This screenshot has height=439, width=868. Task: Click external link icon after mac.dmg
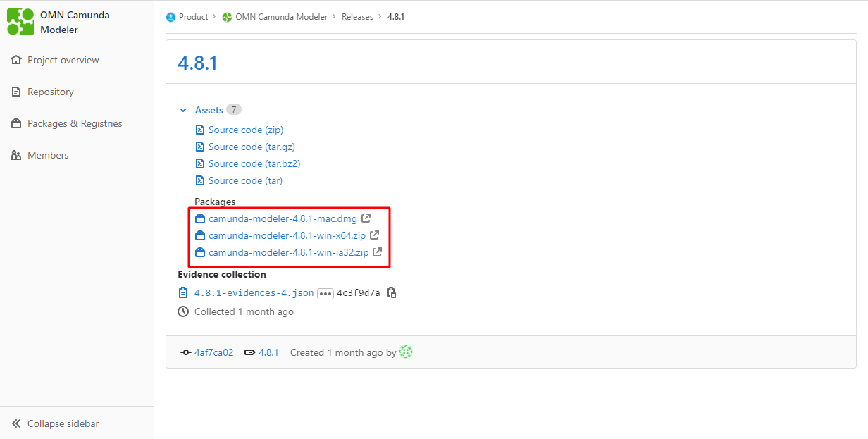tap(366, 218)
